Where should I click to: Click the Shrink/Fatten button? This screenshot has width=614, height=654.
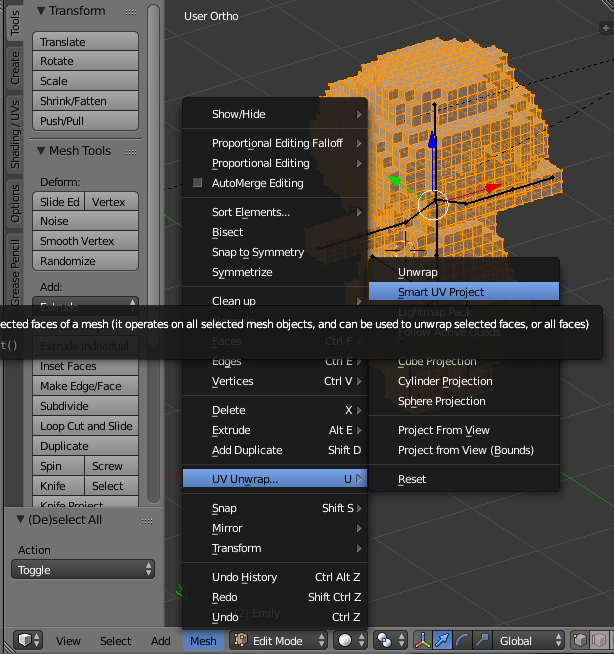click(86, 101)
